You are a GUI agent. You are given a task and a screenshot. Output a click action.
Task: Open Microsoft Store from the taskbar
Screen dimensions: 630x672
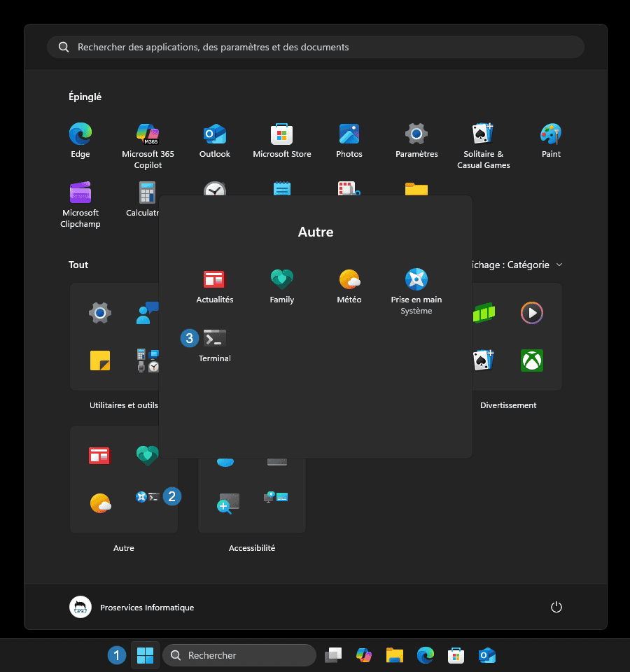[x=456, y=655]
